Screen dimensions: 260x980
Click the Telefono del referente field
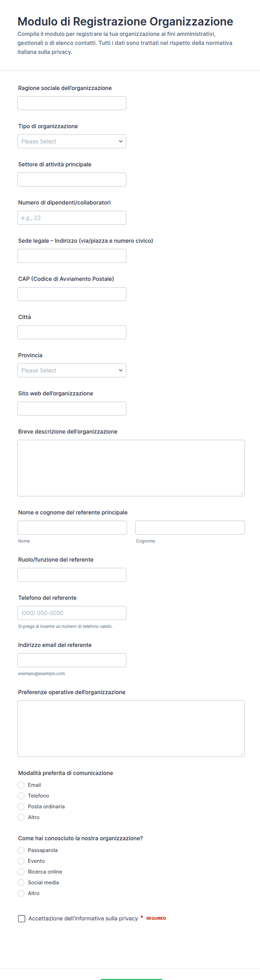click(72, 613)
